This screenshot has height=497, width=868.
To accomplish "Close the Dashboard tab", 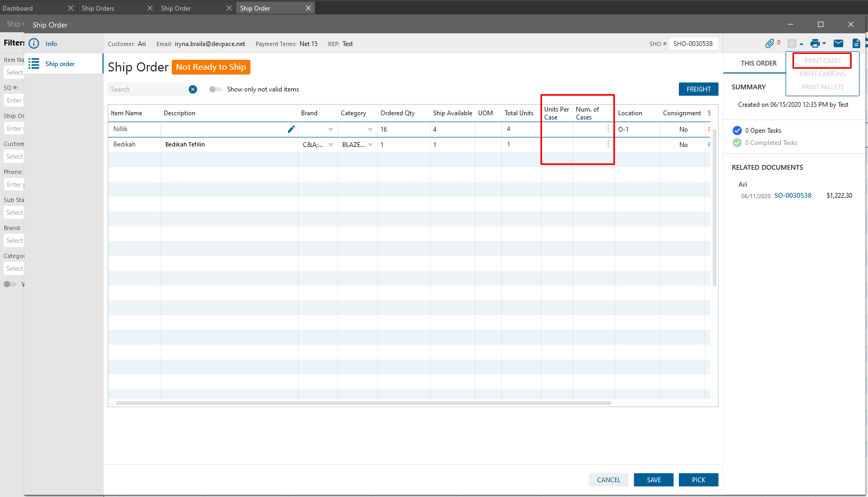I will (71, 8).
